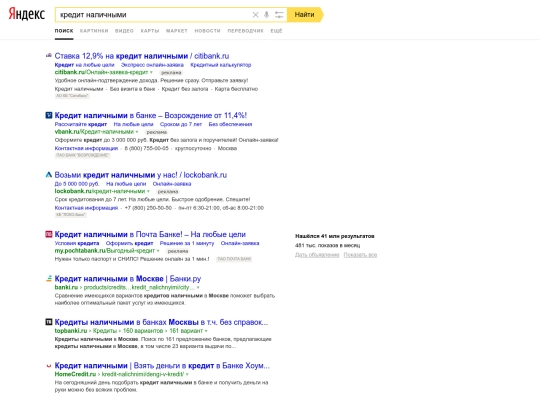
Task: Open the Маркет tab
Action: 177,31
